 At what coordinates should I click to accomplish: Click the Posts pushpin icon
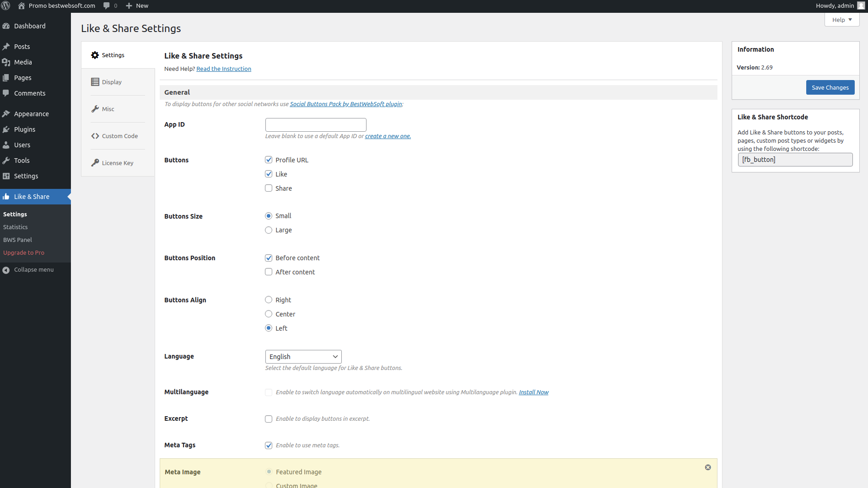tap(6, 47)
